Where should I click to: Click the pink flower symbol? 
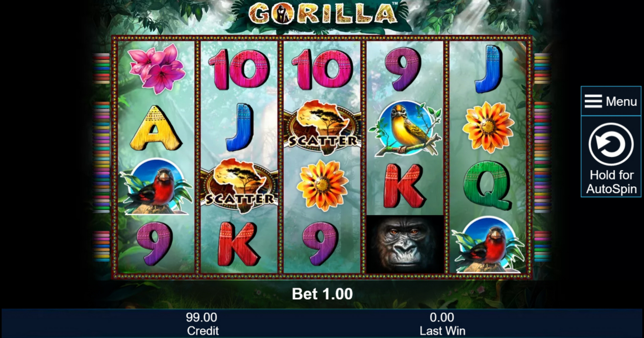pyautogui.click(x=157, y=69)
